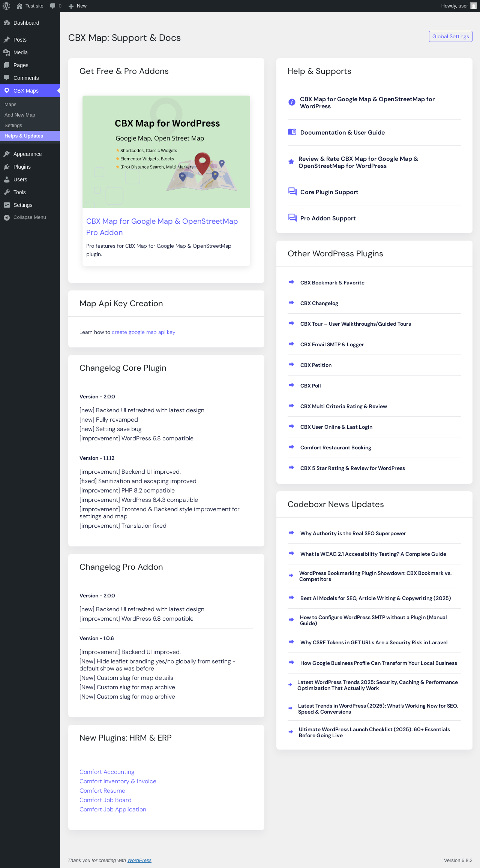Open Comfort Restaurant Booking link
The width and height of the screenshot is (480, 868).
[x=336, y=447]
